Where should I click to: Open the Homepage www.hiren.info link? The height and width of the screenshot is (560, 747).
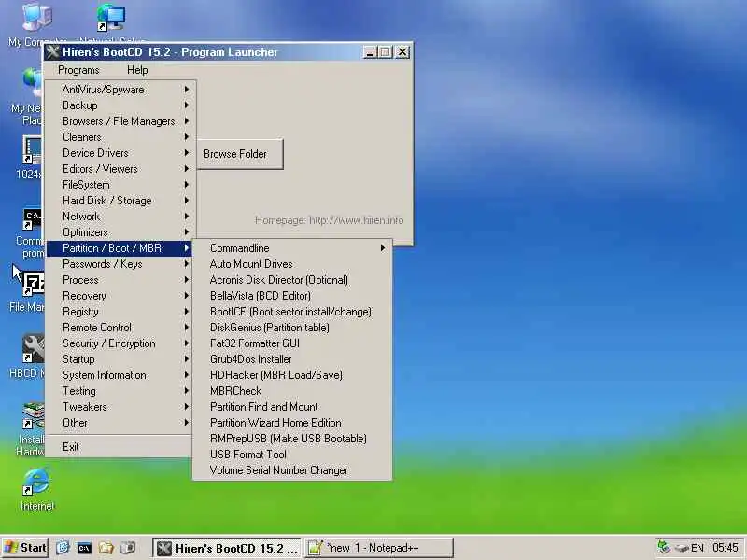[330, 220]
